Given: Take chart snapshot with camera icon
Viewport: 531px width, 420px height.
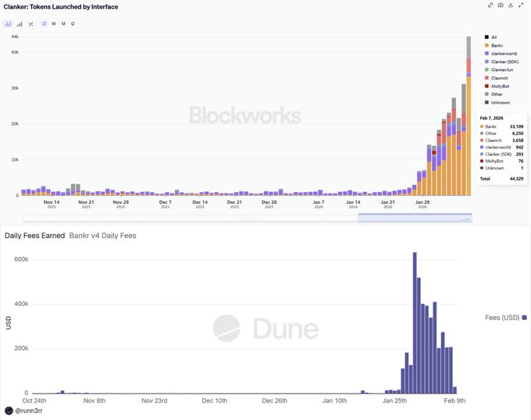Looking at the screenshot, I should (x=501, y=5).
